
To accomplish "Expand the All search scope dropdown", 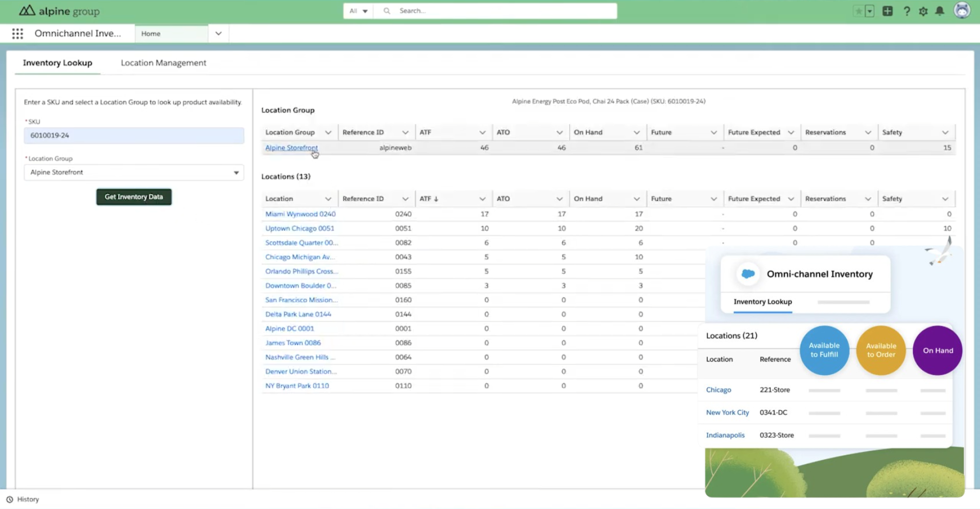I will (358, 11).
